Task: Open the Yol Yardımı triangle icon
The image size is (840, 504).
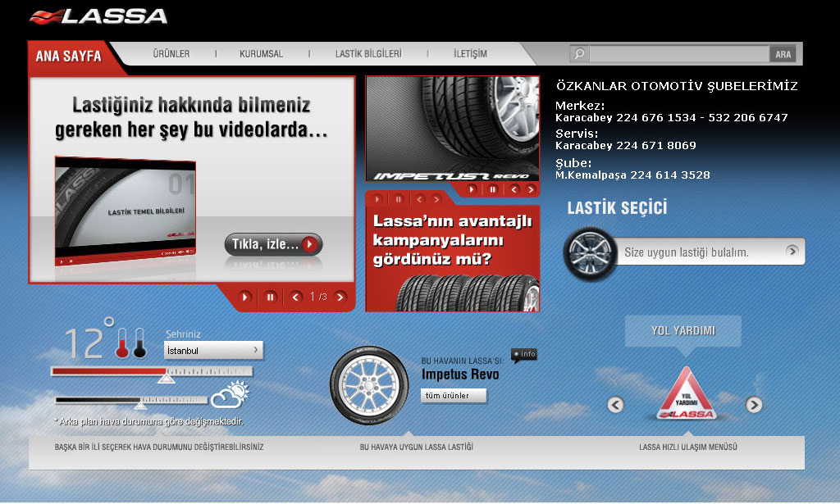Action: 687,394
